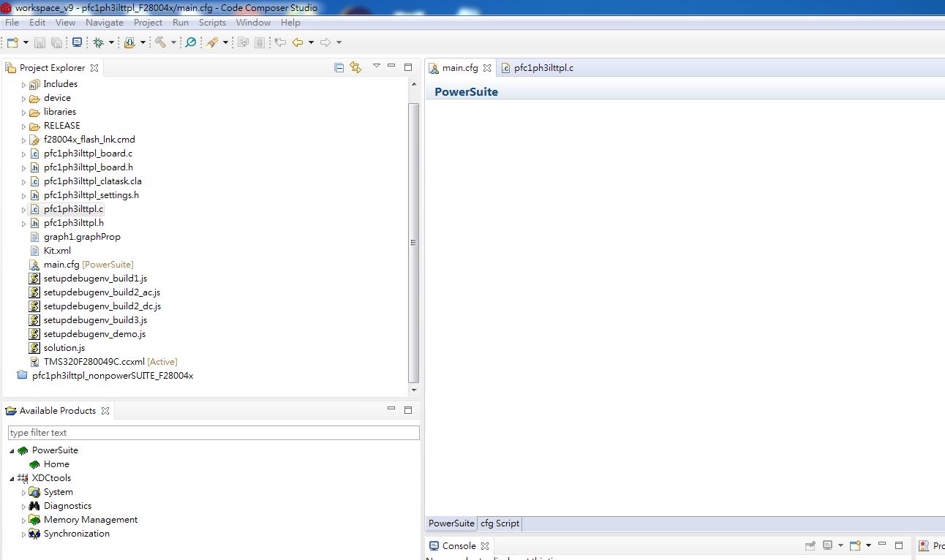This screenshot has width=945, height=560.
Task: Click the Save All toolbar icon
Action: click(x=56, y=42)
